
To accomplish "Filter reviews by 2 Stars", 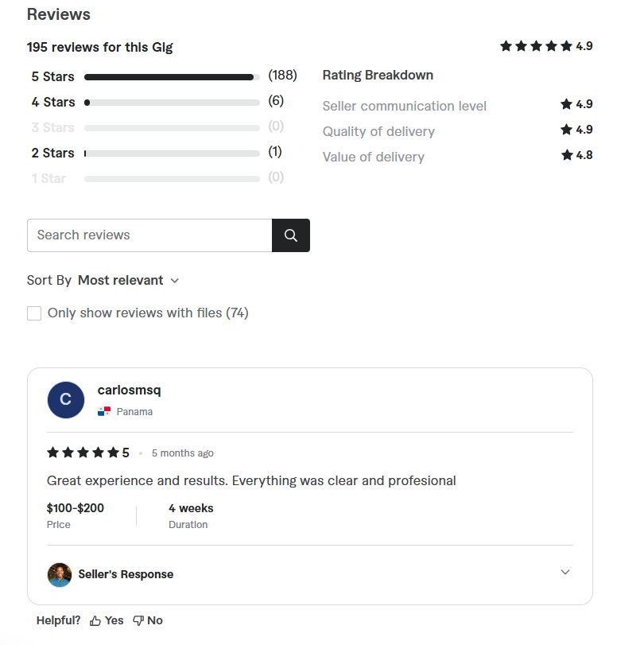I will click(x=53, y=153).
